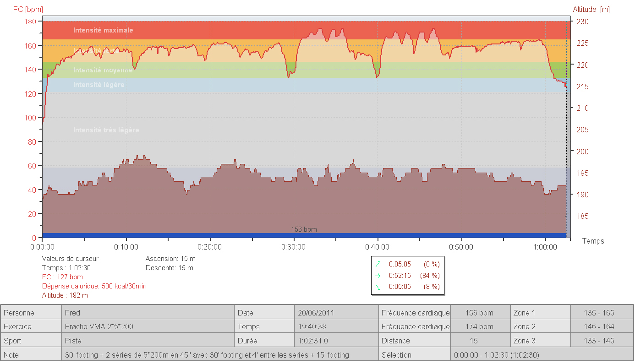Screen dimensions: 635x364
Task: Click the blue bar along the chart bottom
Action: pyautogui.click(x=183, y=235)
